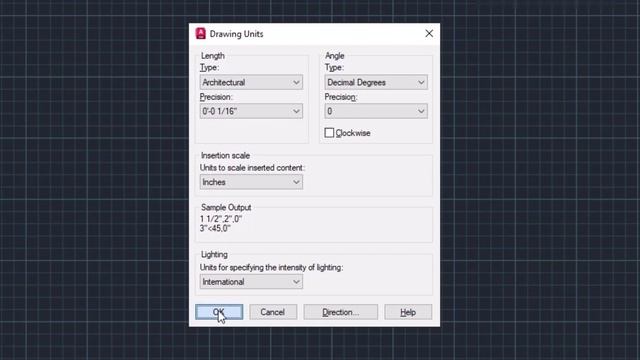
Task: Open the Direction... settings button
Action: (x=340, y=312)
